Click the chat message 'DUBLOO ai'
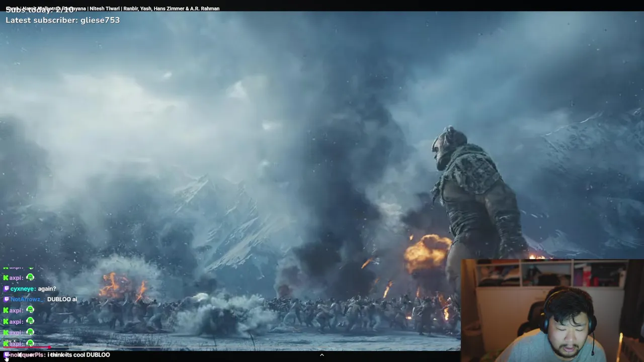Image resolution: width=644 pixels, height=362 pixels. pyautogui.click(x=62, y=299)
